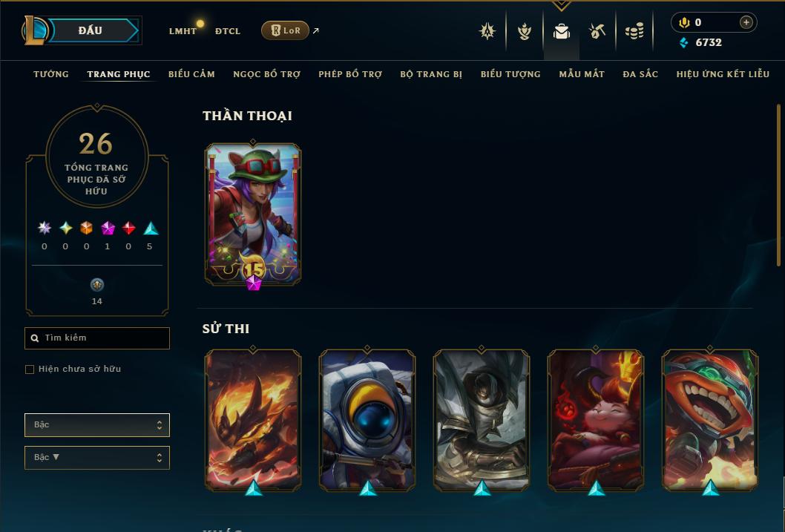
Task: Open the Store coins icon
Action: 634,31
